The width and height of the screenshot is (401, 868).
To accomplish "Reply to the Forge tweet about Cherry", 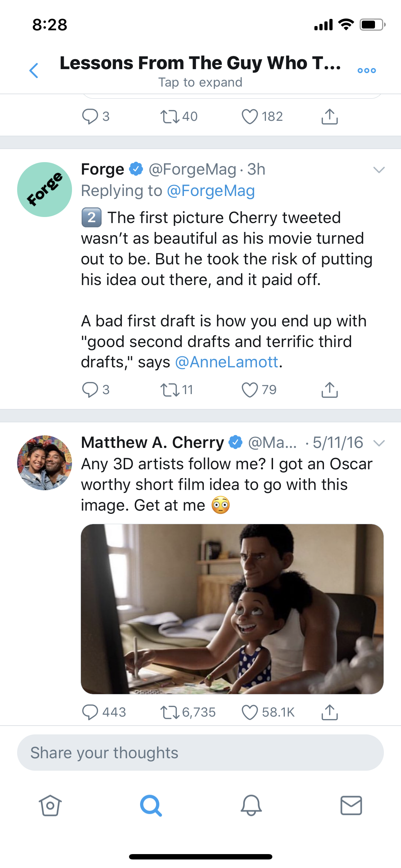I will (x=90, y=389).
